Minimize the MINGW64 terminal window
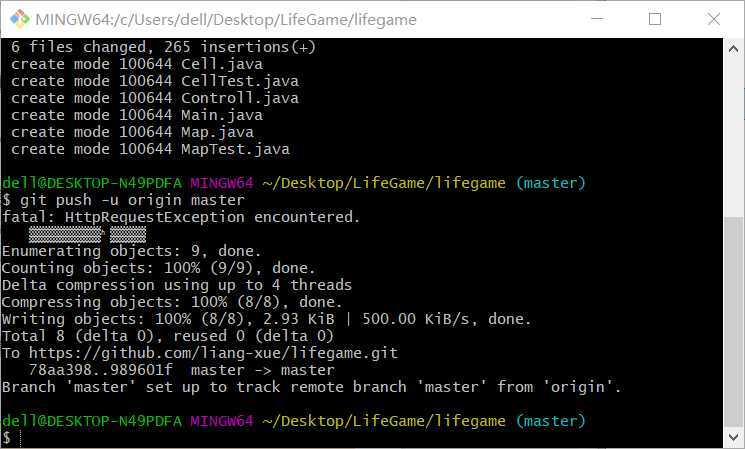Image resolution: width=745 pixels, height=449 pixels. [597, 19]
